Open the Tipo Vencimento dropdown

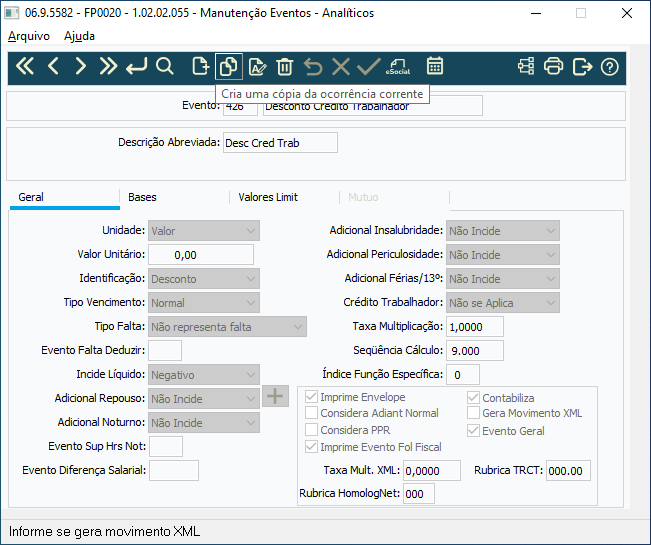point(204,303)
